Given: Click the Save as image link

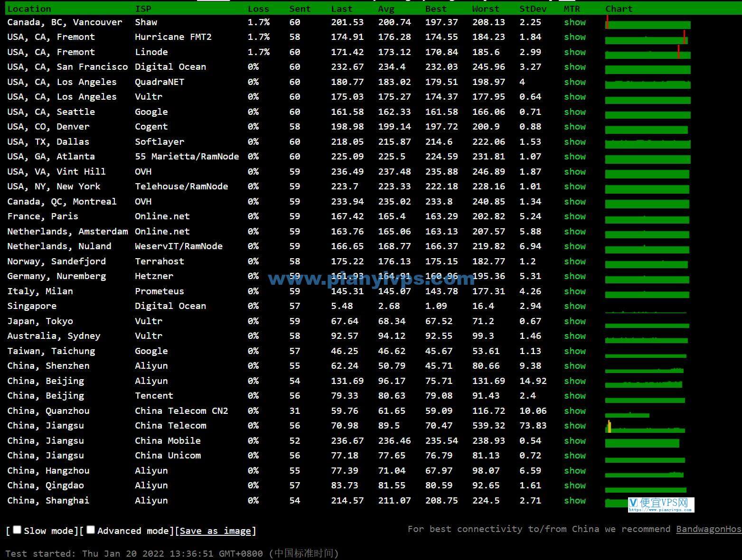Looking at the screenshot, I should (216, 531).
